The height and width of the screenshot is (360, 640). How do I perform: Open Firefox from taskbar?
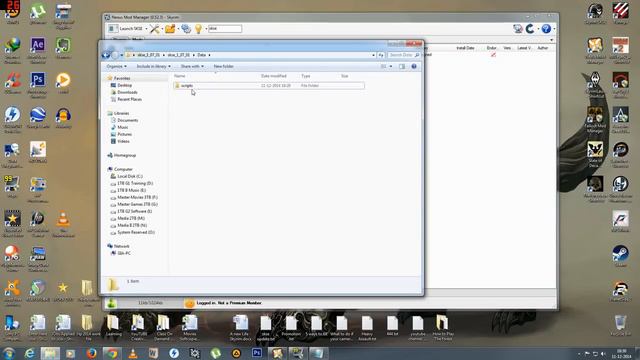coord(91,353)
